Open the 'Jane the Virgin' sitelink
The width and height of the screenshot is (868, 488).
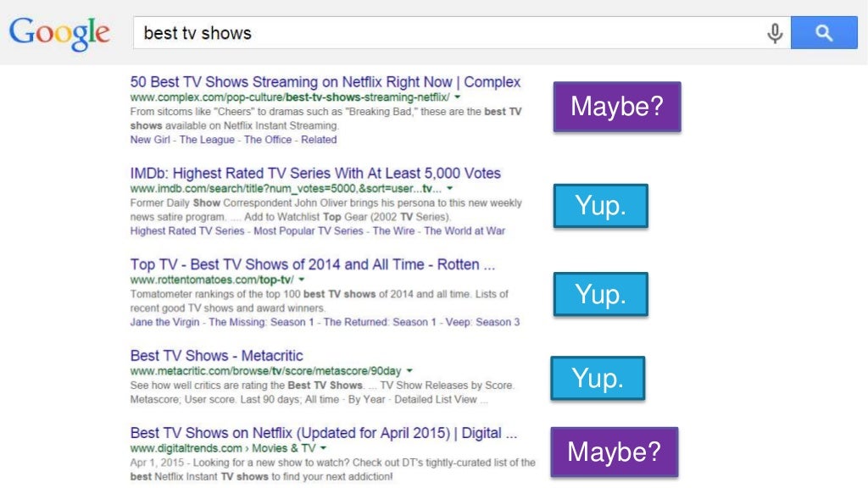coord(164,322)
